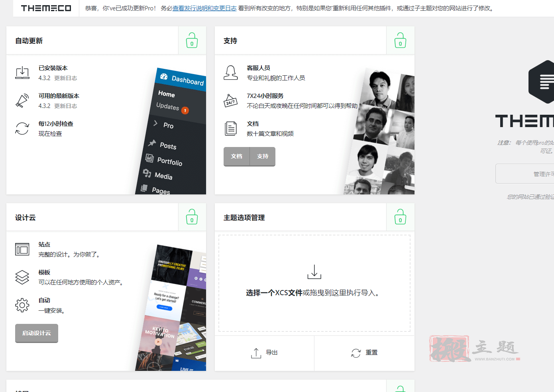
Task: Click the 完整的设计。为你做了。 description
Action: [69, 255]
